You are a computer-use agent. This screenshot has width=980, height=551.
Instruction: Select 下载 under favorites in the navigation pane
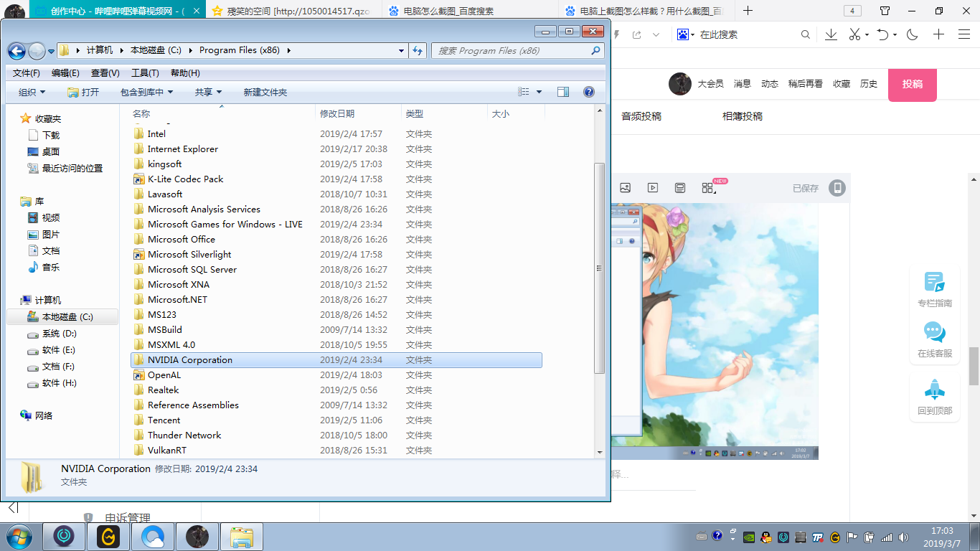pyautogui.click(x=51, y=135)
